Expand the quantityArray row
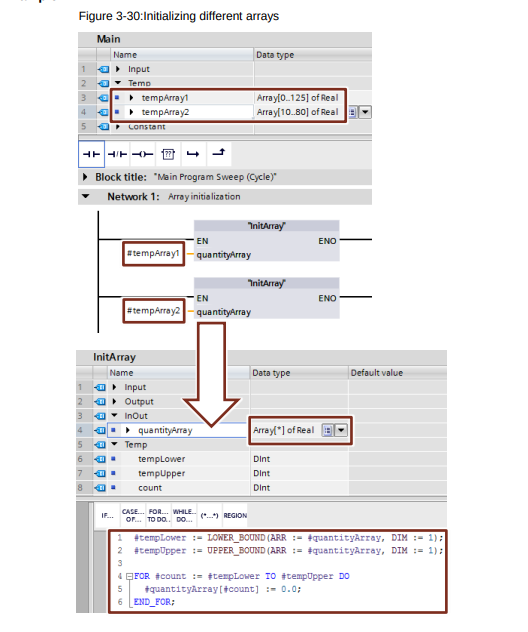 [x=128, y=430]
